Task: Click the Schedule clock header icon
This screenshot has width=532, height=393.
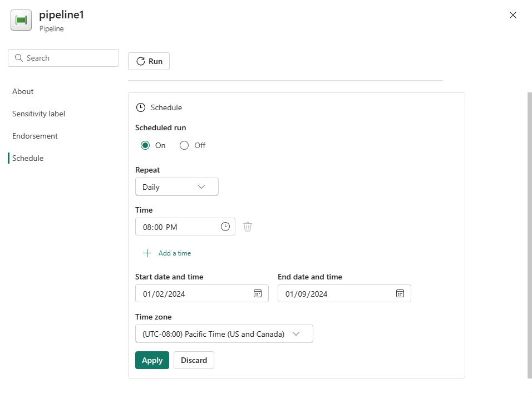Action: click(141, 107)
